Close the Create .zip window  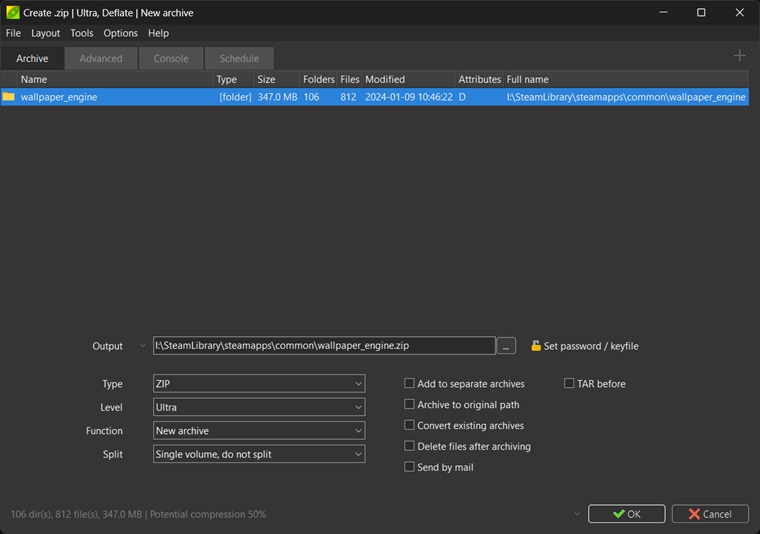click(739, 13)
